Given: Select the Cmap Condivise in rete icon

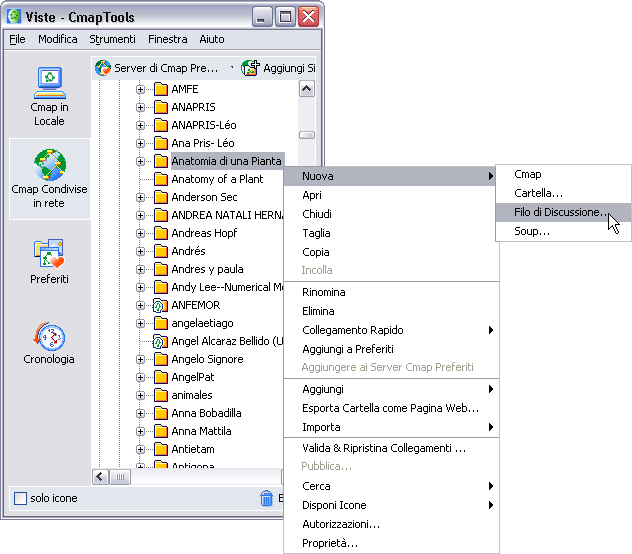Looking at the screenshot, I should coord(50,165).
